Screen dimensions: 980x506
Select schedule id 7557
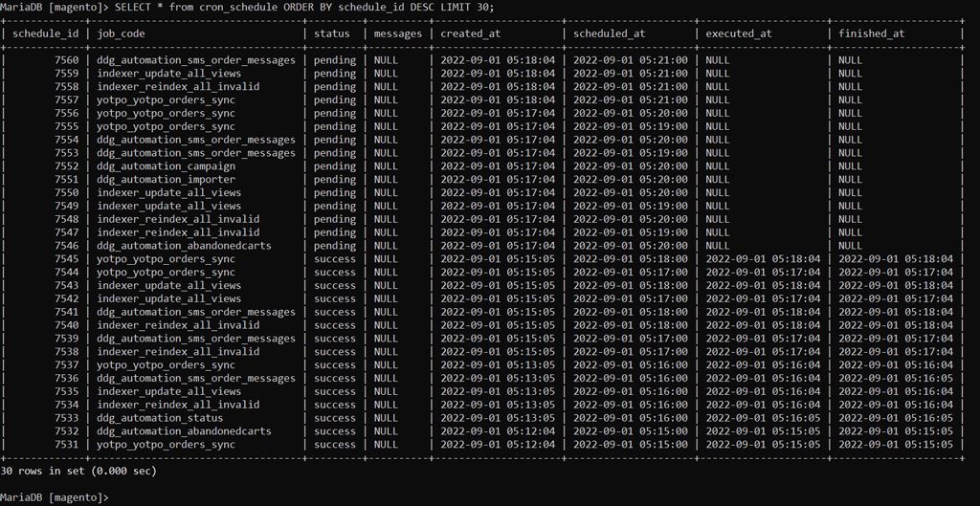click(67, 99)
